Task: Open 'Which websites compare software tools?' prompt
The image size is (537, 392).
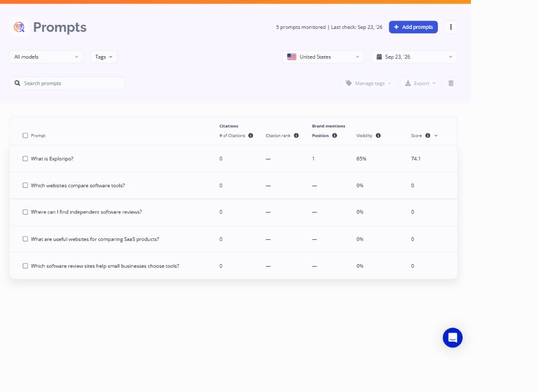Action: point(78,185)
